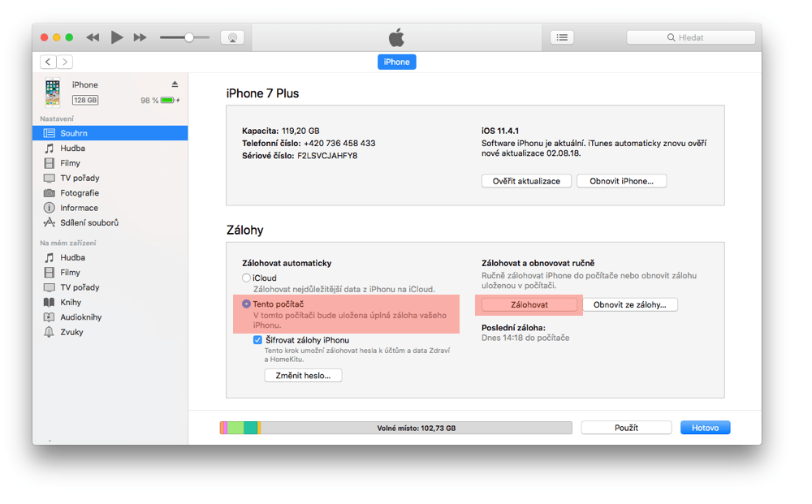Eject the iPhone using the eject icon
The height and width of the screenshot is (504, 812).
pos(174,84)
